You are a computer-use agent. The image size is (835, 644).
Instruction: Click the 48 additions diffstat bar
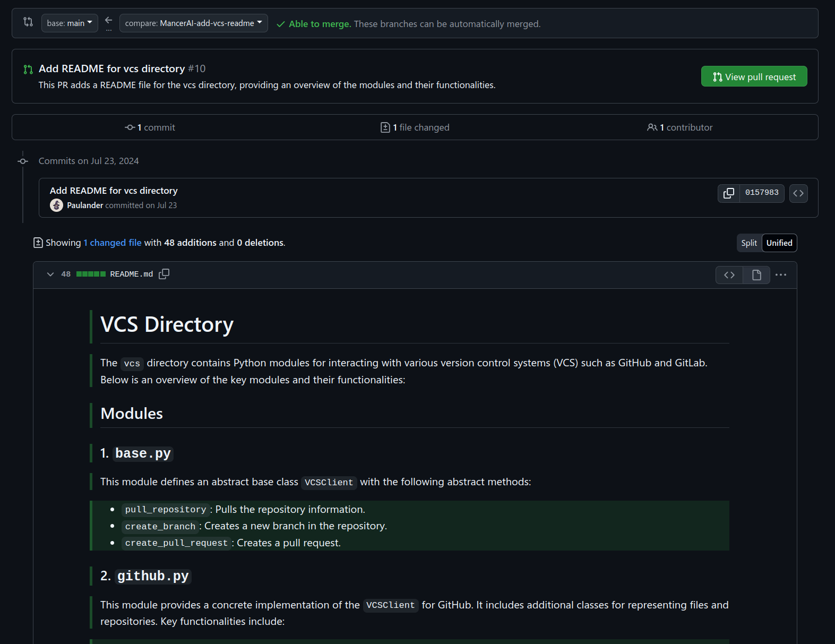[x=91, y=274]
